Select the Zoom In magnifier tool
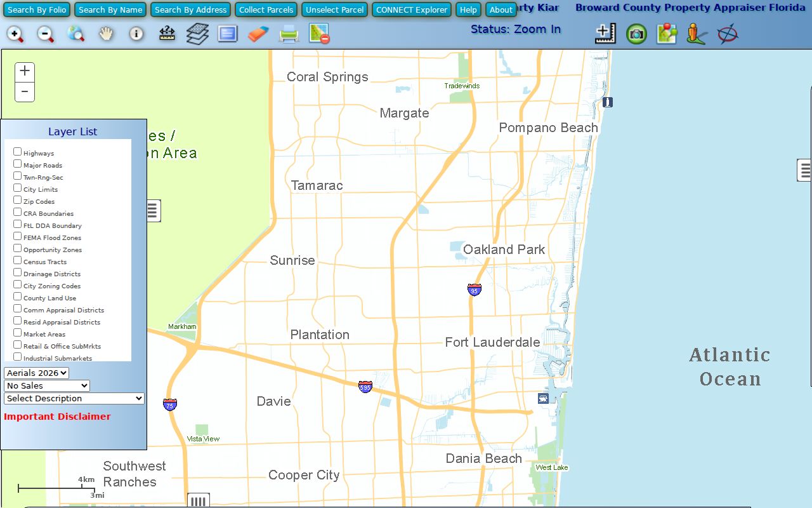Image resolution: width=812 pixels, height=508 pixels. 15,34
